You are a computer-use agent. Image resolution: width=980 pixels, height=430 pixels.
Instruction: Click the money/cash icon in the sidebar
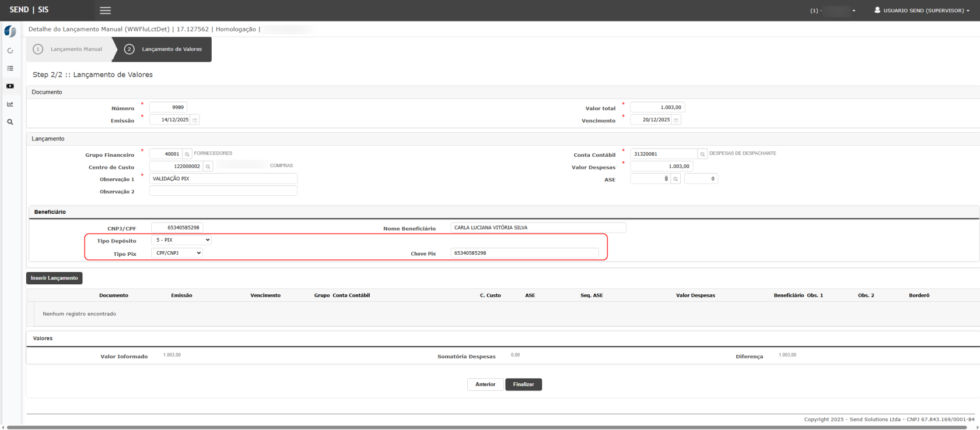(10, 86)
